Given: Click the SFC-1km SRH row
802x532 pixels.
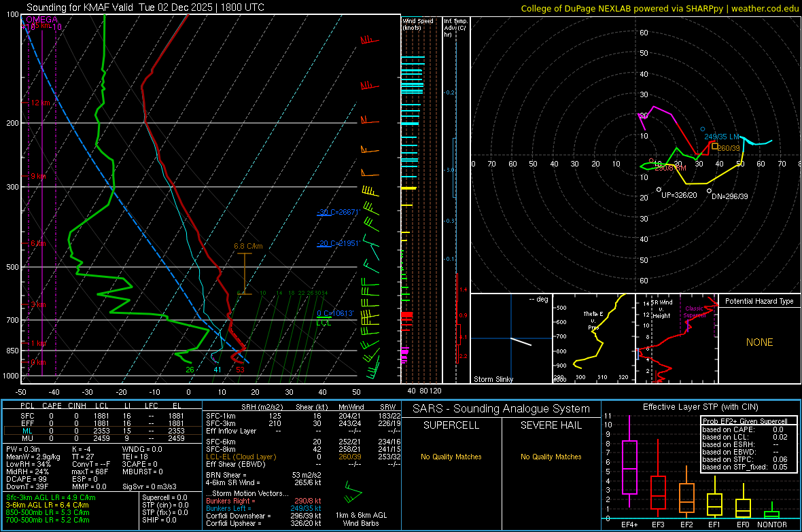Looking at the screenshot, I should (x=303, y=416).
